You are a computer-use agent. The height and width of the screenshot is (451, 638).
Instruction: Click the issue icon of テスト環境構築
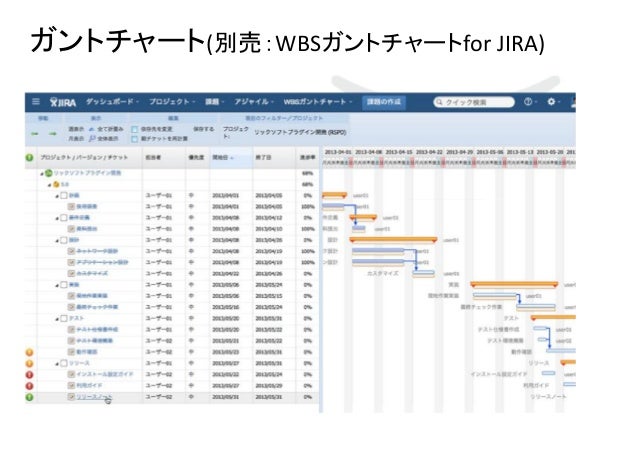pos(71,341)
